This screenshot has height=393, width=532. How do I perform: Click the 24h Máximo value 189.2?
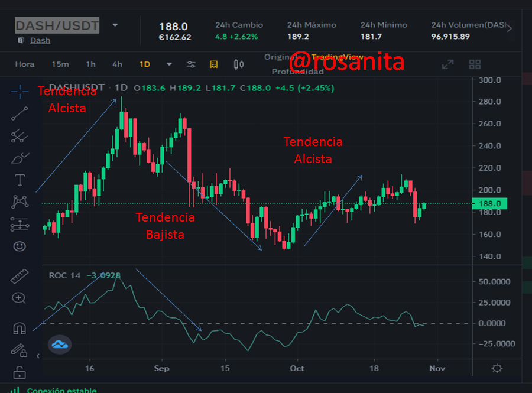click(298, 37)
